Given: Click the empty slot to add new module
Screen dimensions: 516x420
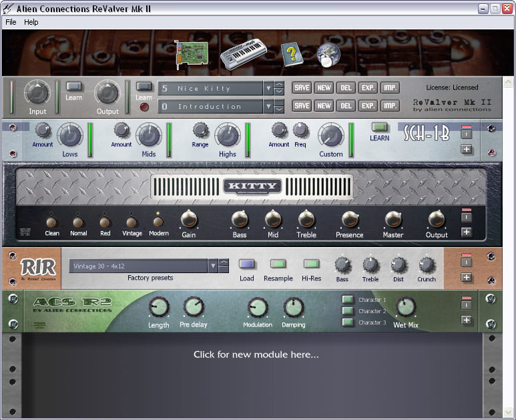Looking at the screenshot, I should click(x=256, y=355).
